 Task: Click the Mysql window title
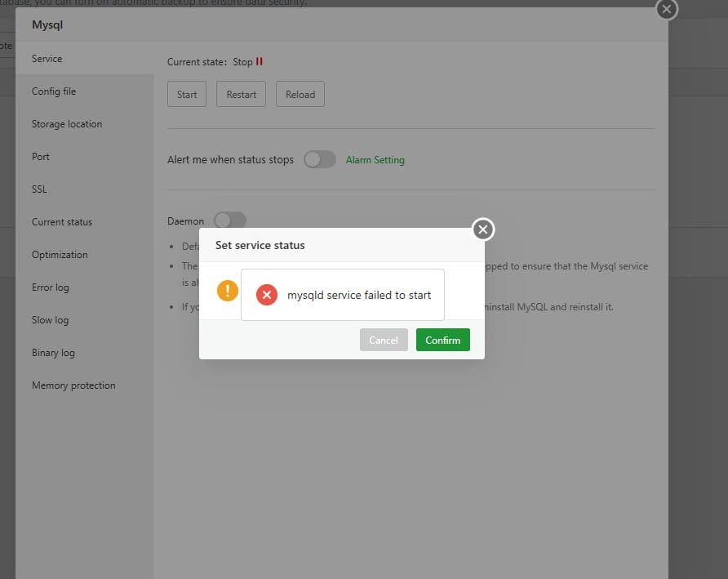[x=47, y=25]
